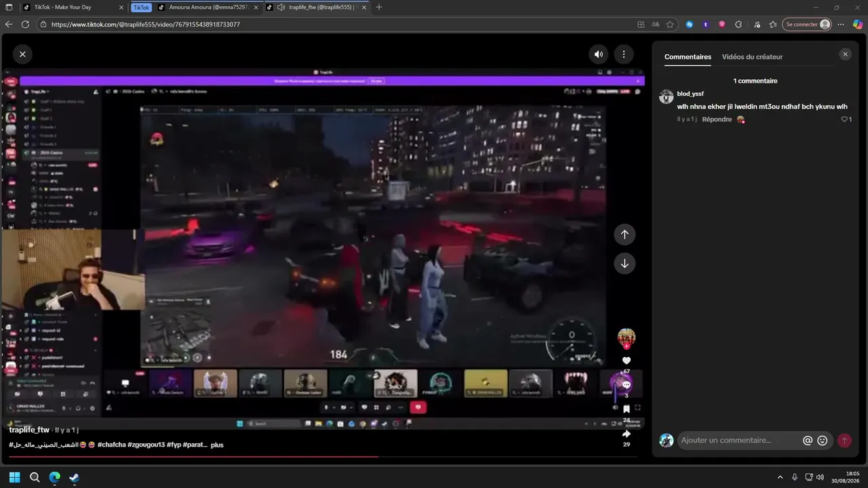Go to the next video
Image resolution: width=868 pixels, height=488 pixels.
[625, 264]
